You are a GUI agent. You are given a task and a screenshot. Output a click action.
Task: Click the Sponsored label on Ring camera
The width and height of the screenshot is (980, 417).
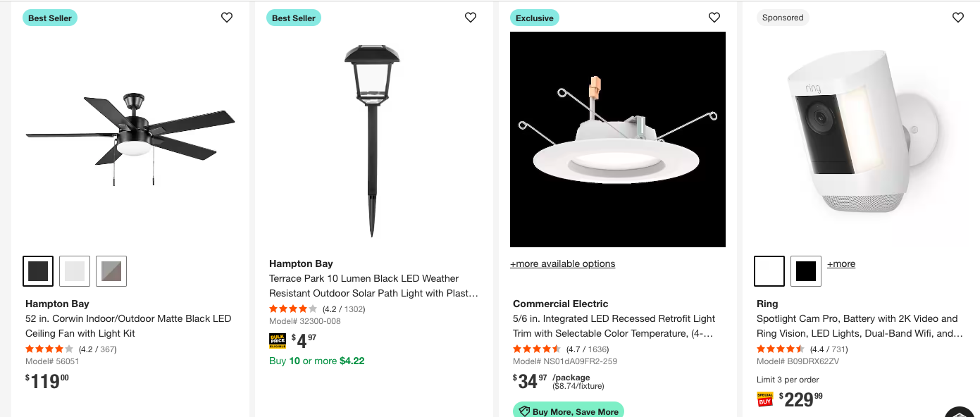[x=783, y=18]
